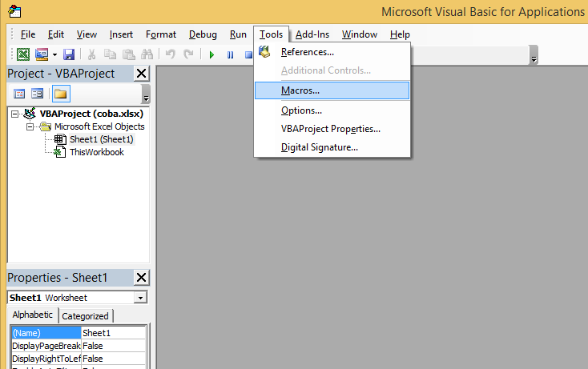Screen dimensions: 588x369
Task: Open the Run menu
Action: tap(238, 34)
